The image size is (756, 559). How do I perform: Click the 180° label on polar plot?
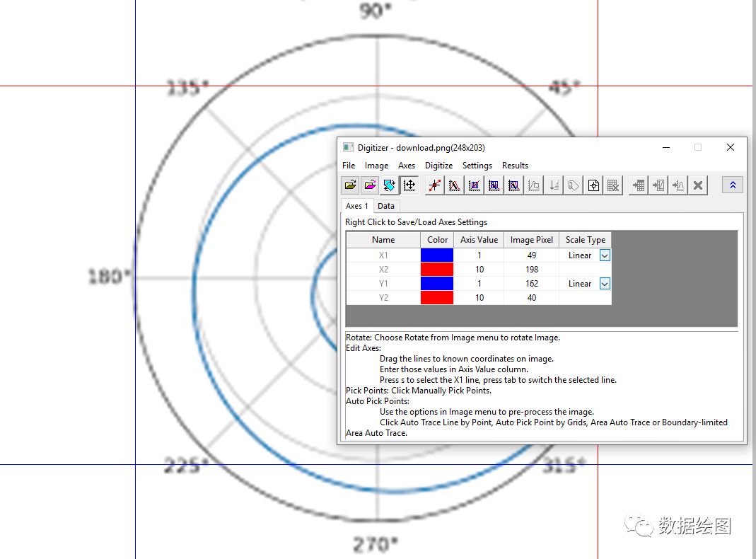click(110, 277)
